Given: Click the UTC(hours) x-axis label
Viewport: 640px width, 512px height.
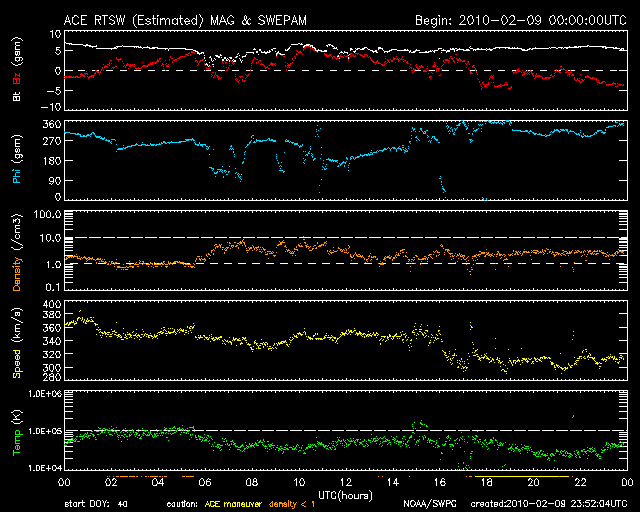Looking at the screenshot, I should pos(345,495).
